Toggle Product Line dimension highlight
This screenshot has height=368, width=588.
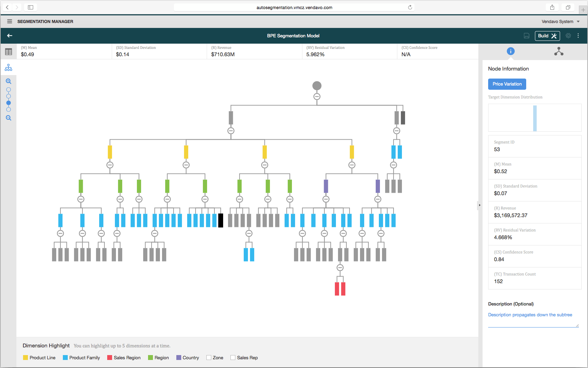(25, 358)
